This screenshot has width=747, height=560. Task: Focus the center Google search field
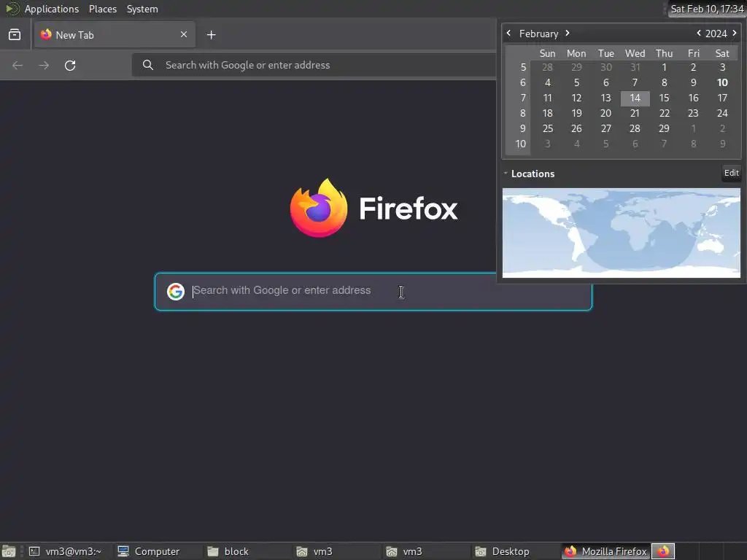[x=373, y=292]
